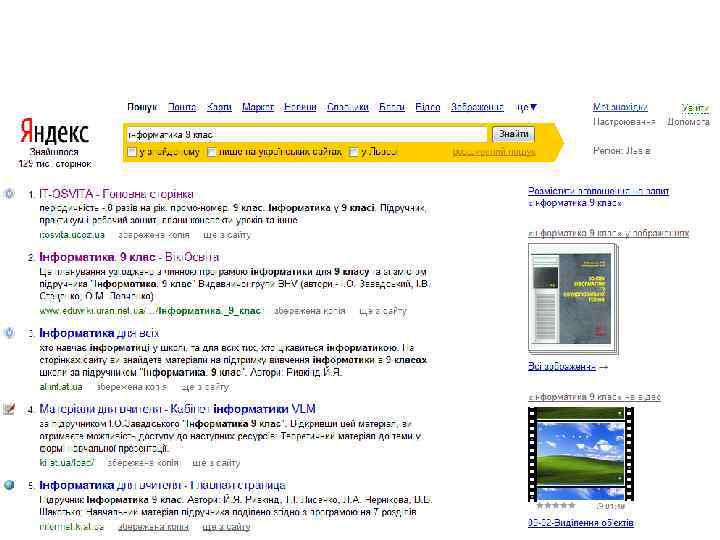Open the Блоги service
Viewport: 720px width, 540px height.
click(x=392, y=107)
